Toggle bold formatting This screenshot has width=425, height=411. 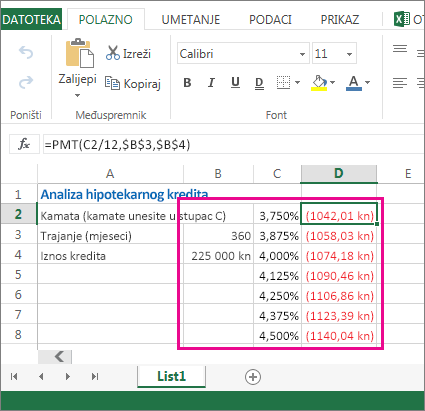click(x=187, y=82)
